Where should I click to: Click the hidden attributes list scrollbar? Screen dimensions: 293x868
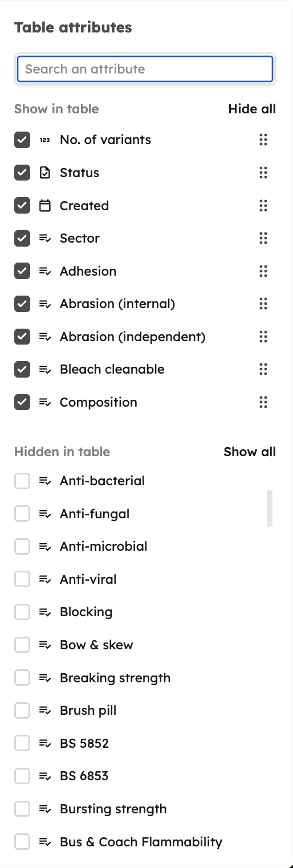(x=270, y=508)
